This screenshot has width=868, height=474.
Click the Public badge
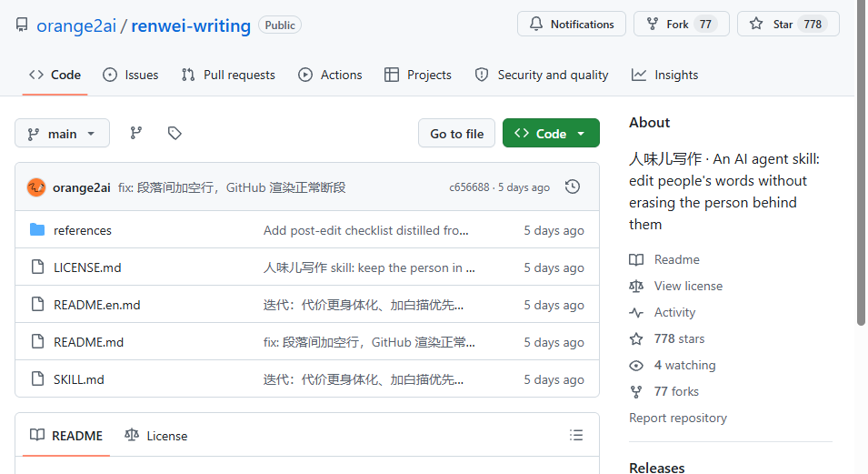click(x=280, y=25)
